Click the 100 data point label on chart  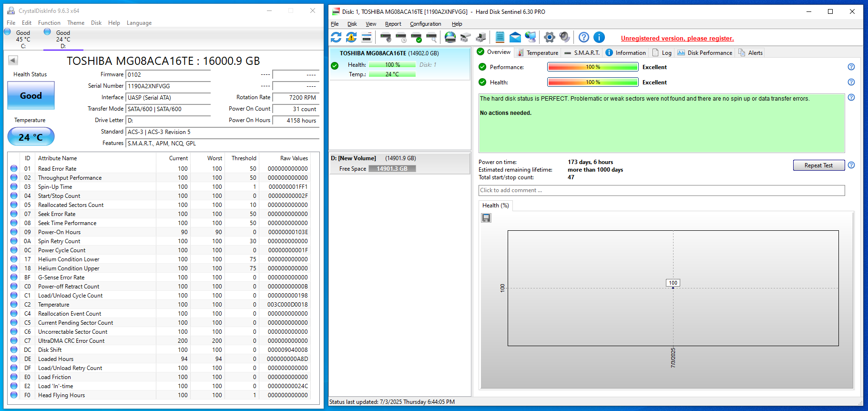673,283
